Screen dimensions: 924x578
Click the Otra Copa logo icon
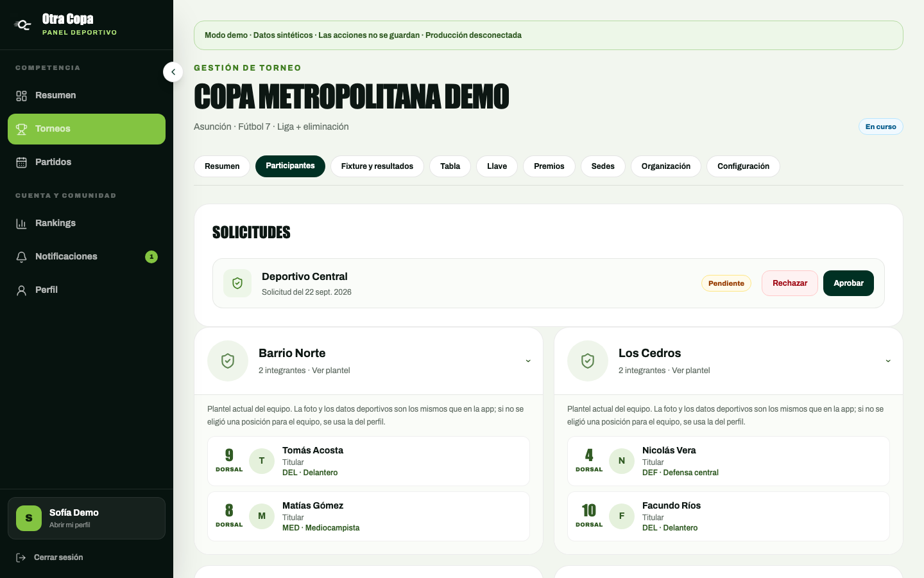click(23, 25)
